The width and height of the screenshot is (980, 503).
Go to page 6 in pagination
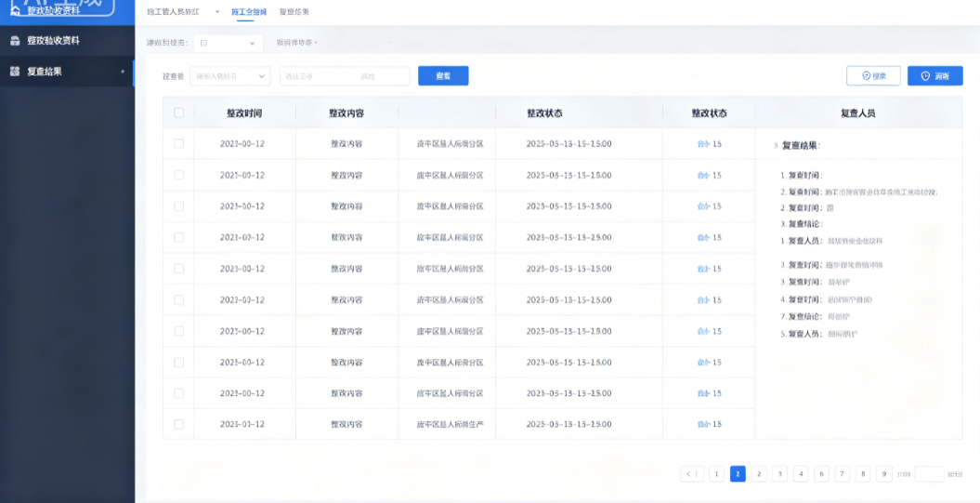point(821,474)
